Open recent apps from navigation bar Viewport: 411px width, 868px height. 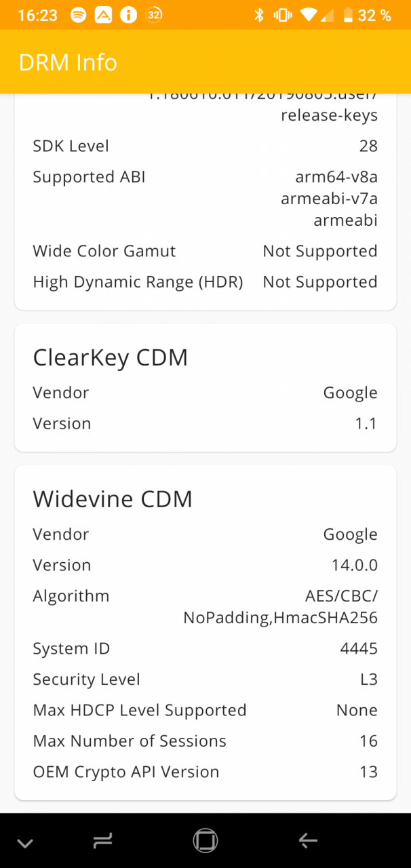(102, 841)
